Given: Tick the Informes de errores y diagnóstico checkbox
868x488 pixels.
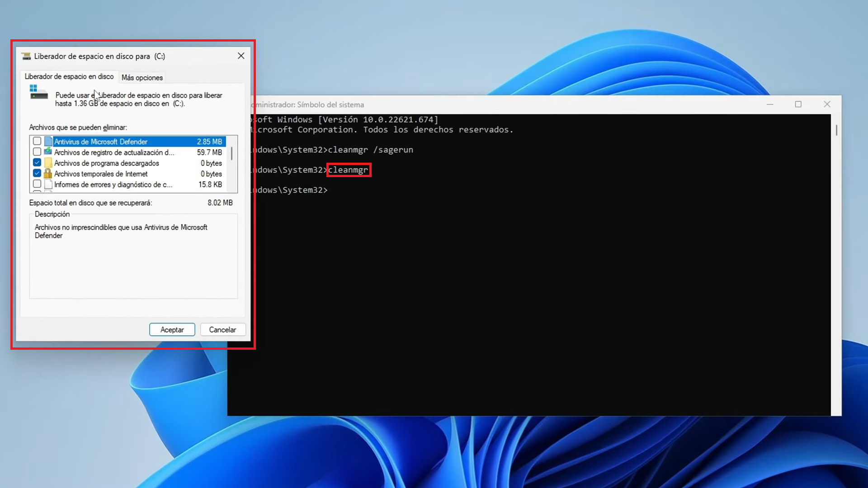Looking at the screenshot, I should [x=37, y=184].
